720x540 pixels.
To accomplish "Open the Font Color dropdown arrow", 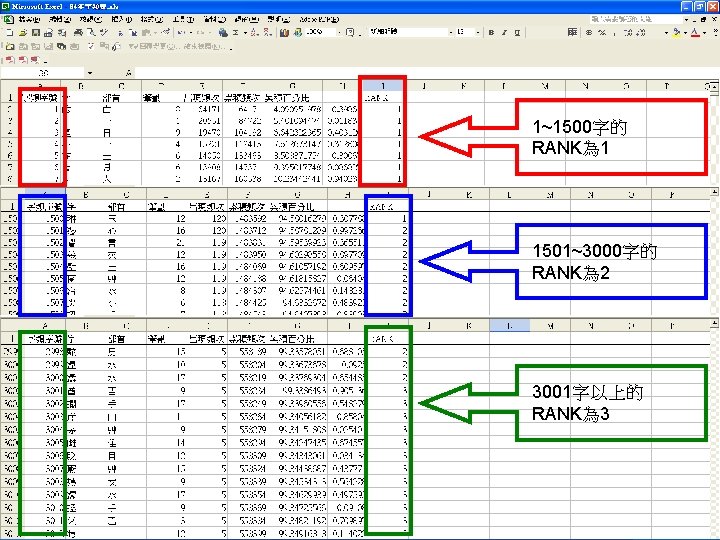I will (x=704, y=33).
